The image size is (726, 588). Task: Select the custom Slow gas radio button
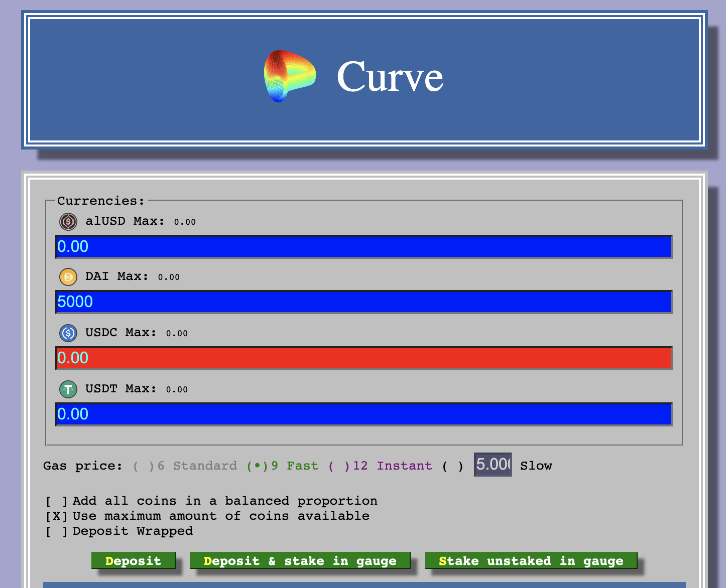click(x=452, y=466)
